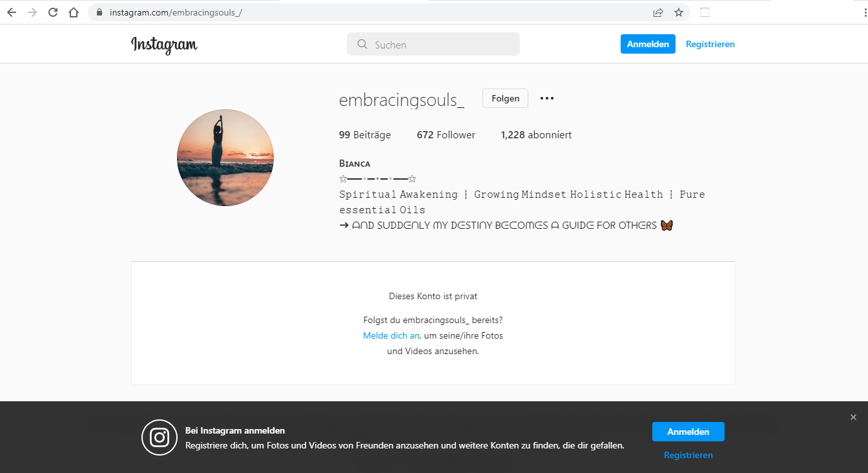Click Registrieren link in bottom banner
The height and width of the screenshot is (473, 868).
tap(688, 455)
